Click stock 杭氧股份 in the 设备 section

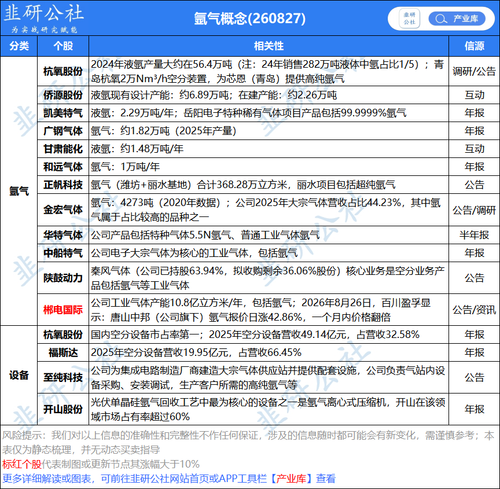coord(63,335)
